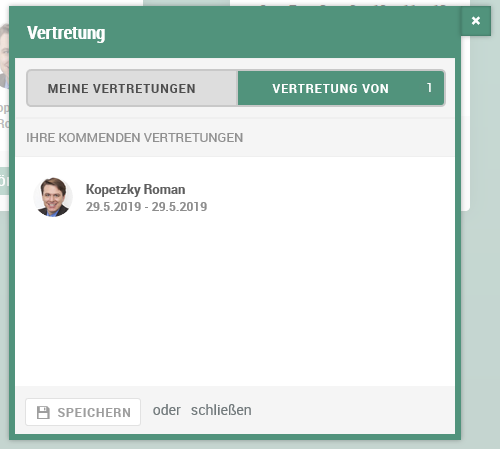Click the schließen link
The height and width of the screenshot is (449, 500).
[221, 410]
